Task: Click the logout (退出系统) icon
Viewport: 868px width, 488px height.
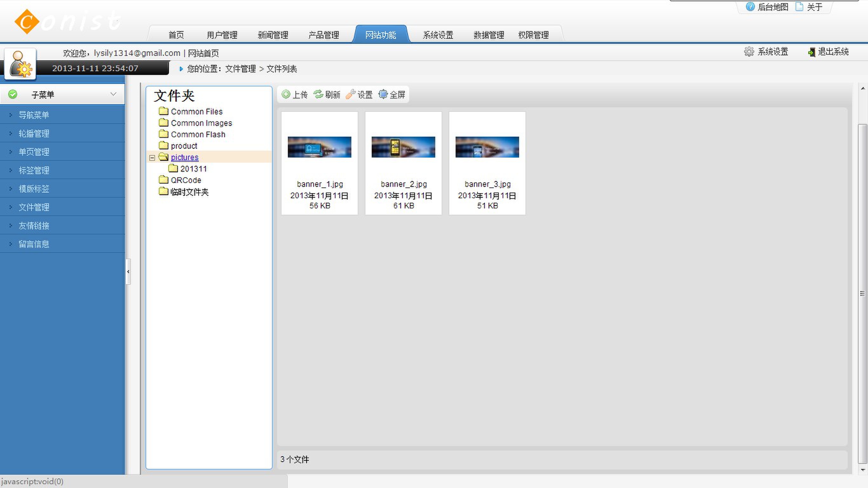Action: point(811,52)
